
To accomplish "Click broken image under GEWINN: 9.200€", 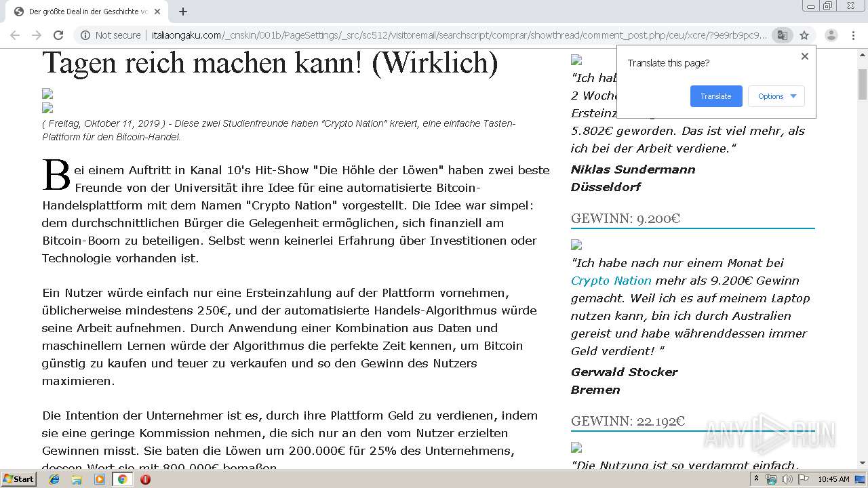I will point(576,245).
